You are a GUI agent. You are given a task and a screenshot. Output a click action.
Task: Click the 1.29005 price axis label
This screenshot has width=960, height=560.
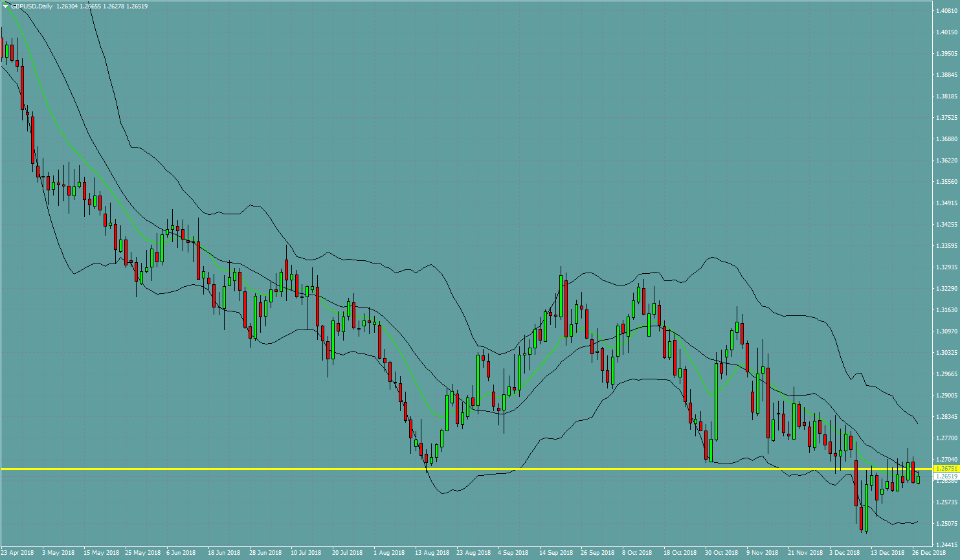pos(946,395)
